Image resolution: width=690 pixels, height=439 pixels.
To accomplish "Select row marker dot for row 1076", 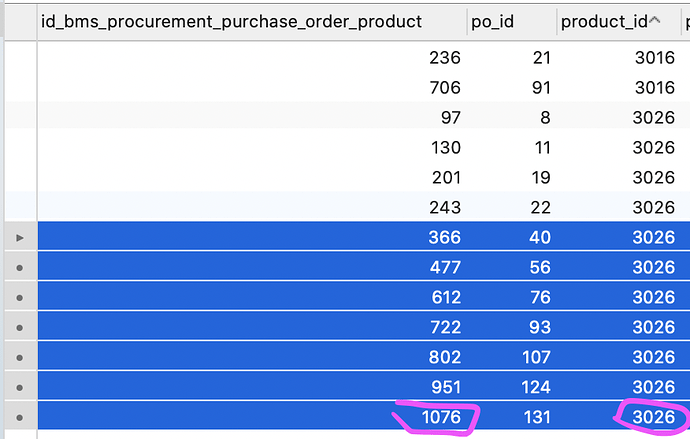I will click(x=19, y=417).
